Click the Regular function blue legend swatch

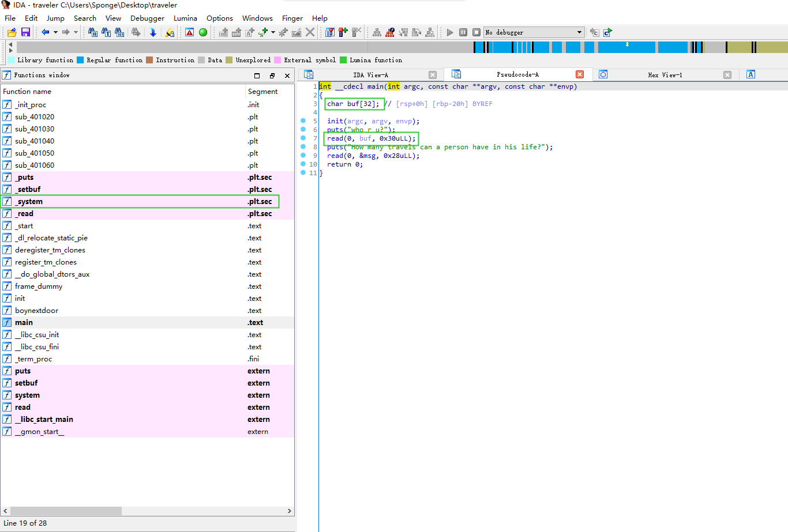80,60
